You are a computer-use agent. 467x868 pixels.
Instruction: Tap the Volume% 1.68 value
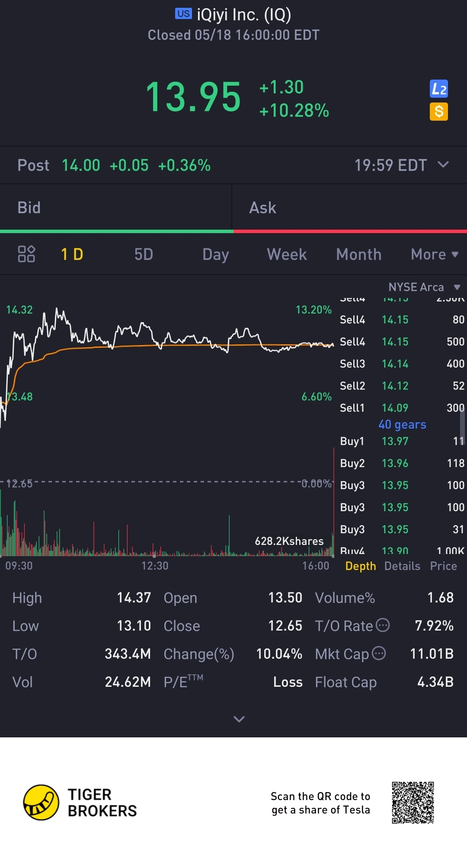tap(440, 598)
